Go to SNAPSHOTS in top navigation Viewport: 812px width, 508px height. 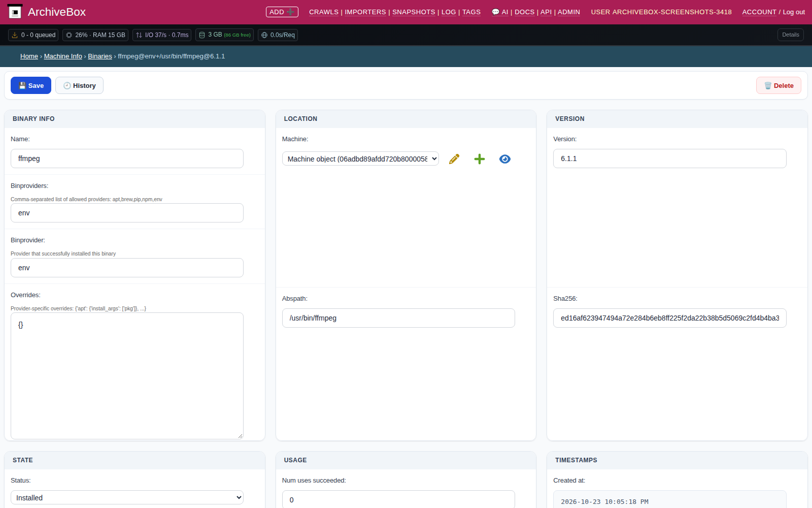click(x=414, y=12)
